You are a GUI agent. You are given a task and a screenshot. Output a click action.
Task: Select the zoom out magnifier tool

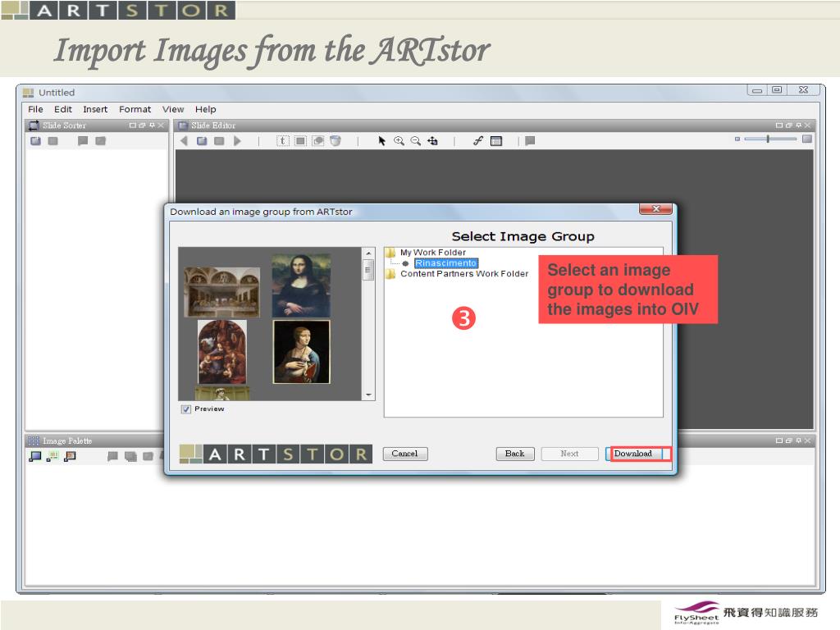tap(416, 141)
